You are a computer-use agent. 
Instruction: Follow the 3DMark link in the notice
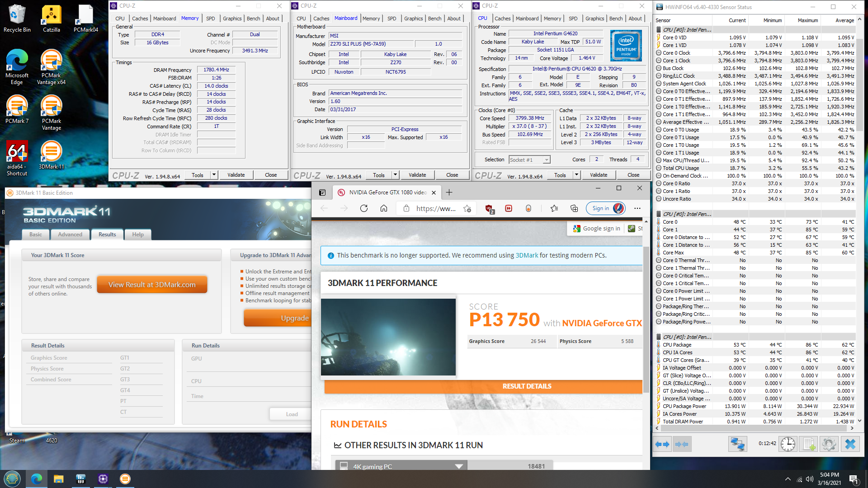point(527,255)
